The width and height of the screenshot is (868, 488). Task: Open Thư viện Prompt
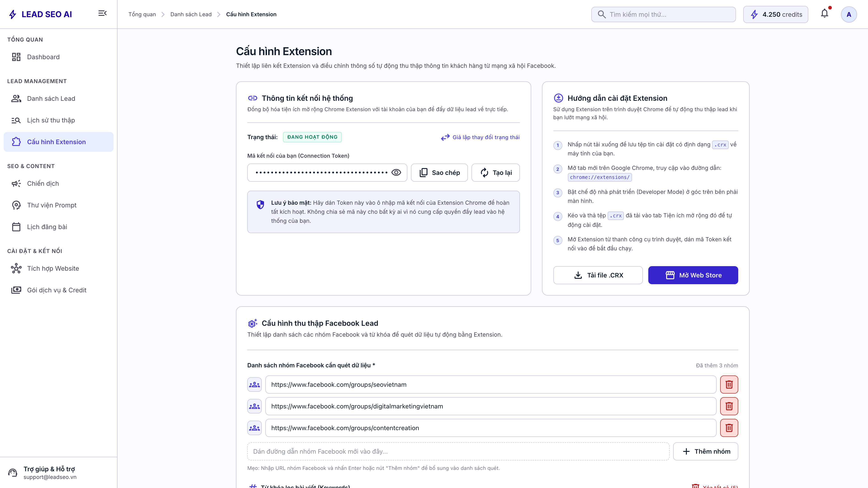(58, 205)
